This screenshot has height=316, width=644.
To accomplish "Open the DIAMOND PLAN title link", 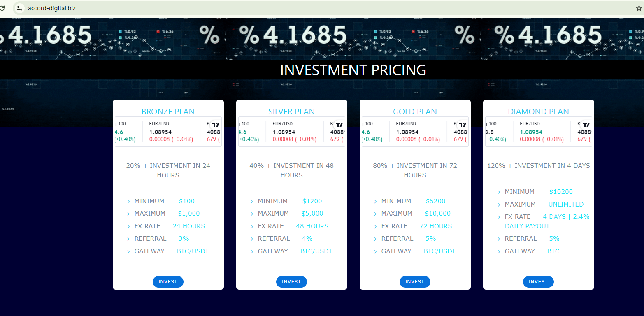I will pos(538,112).
